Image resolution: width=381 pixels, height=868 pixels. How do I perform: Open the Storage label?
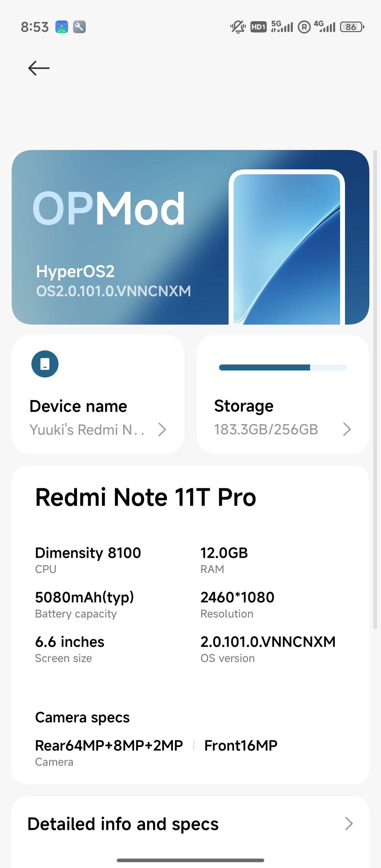click(244, 406)
